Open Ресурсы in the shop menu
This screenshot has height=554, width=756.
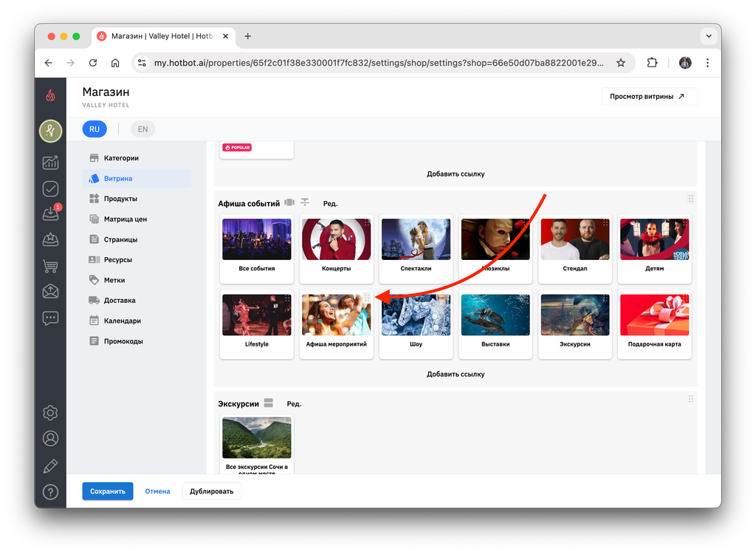[137, 259]
